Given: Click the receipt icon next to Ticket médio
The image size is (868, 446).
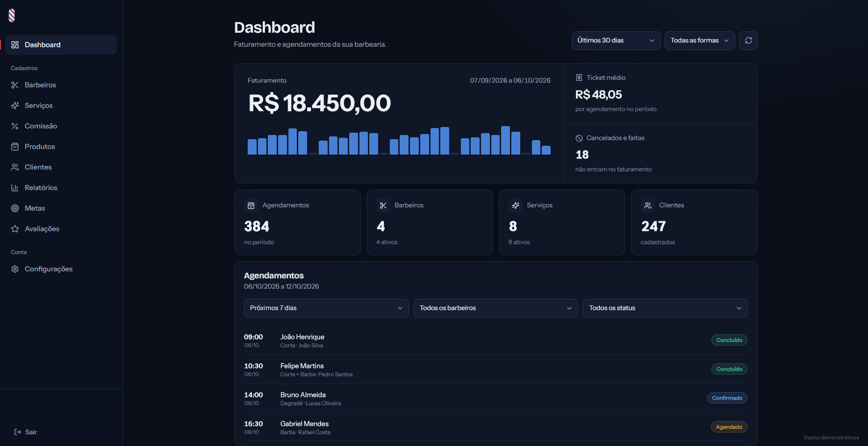Looking at the screenshot, I should click(579, 78).
